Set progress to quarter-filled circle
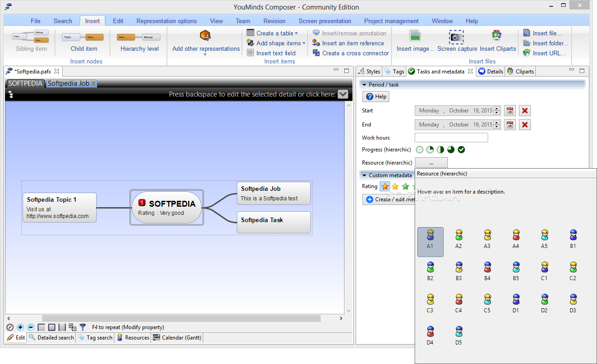597x364 pixels. [x=430, y=150]
